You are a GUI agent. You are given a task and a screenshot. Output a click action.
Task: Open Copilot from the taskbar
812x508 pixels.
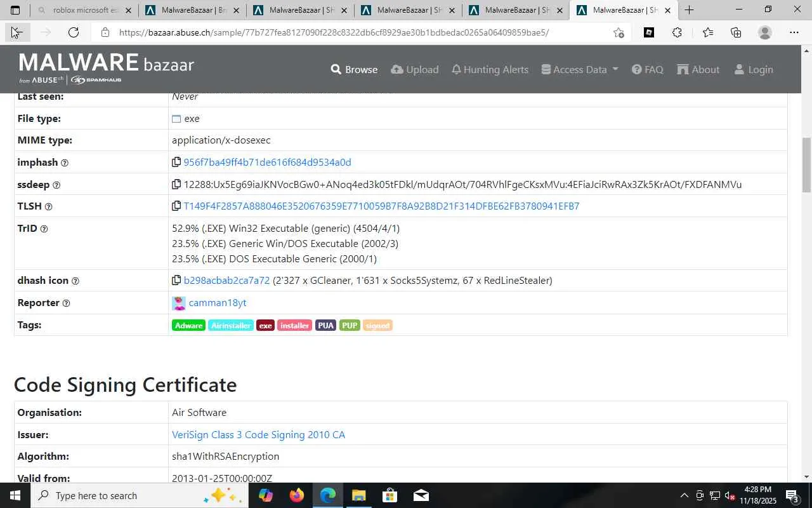[266, 495]
